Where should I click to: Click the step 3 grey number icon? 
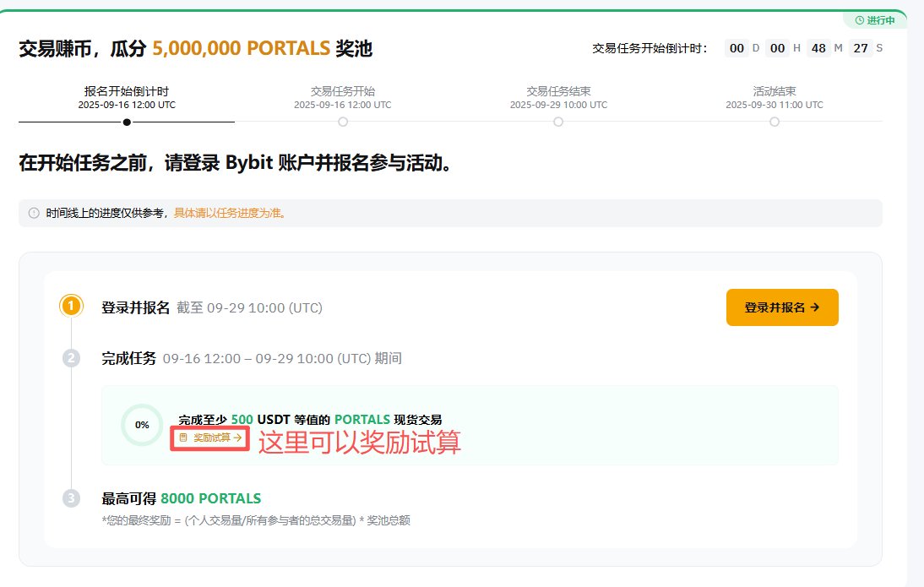71,498
